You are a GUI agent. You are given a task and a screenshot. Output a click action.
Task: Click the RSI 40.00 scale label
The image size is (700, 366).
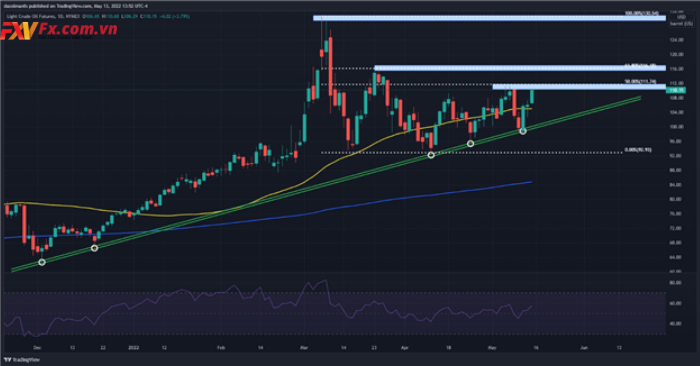tap(675, 324)
